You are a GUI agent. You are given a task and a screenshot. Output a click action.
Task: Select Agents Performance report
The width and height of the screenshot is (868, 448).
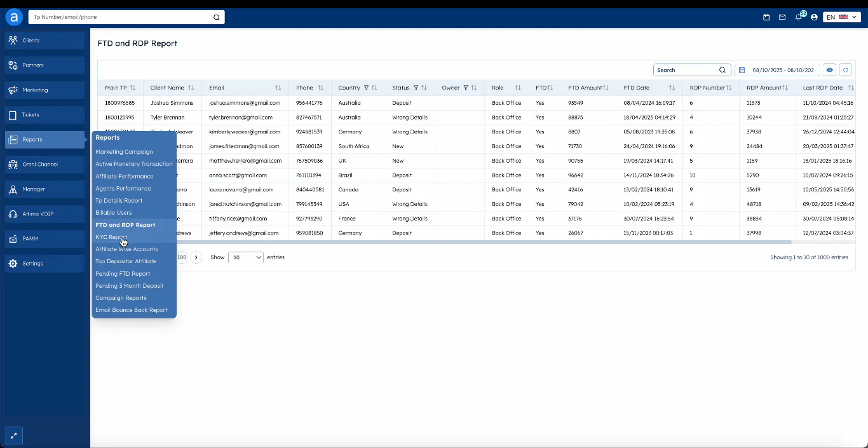tap(123, 188)
